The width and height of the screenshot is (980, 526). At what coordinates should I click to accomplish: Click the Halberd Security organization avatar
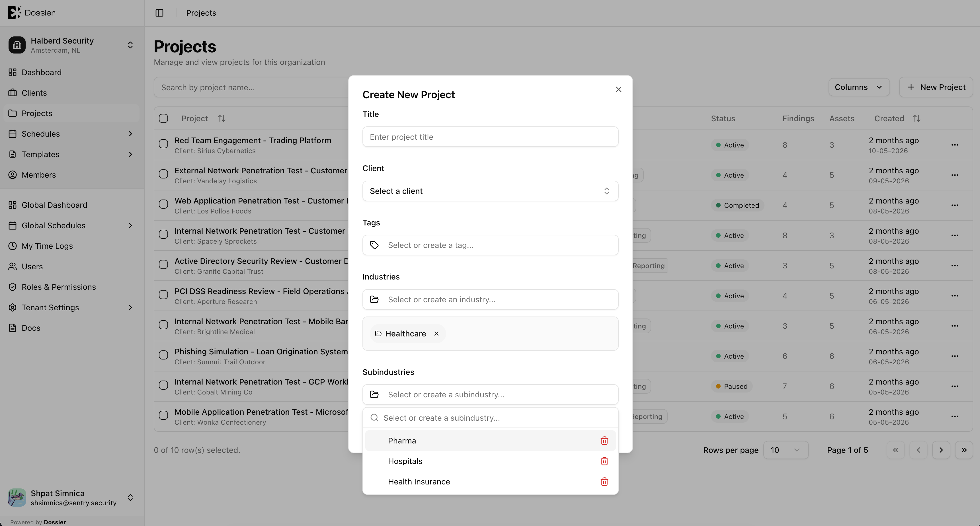tap(17, 45)
